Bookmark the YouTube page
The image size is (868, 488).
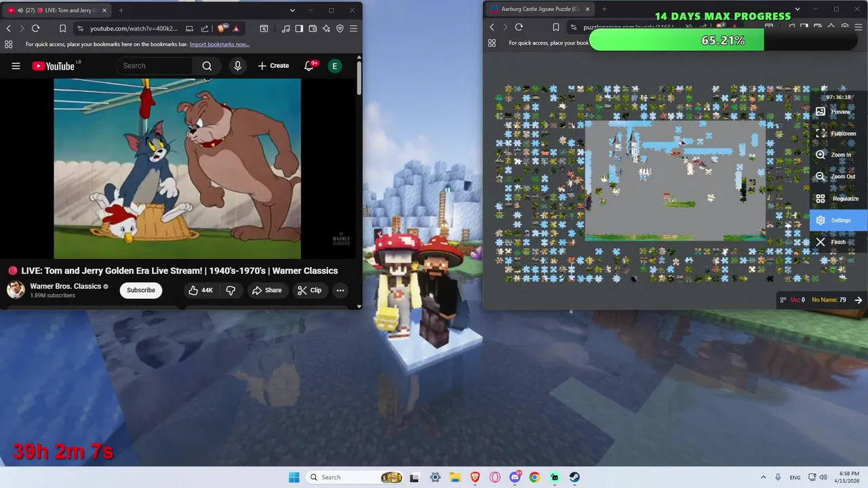coord(62,28)
